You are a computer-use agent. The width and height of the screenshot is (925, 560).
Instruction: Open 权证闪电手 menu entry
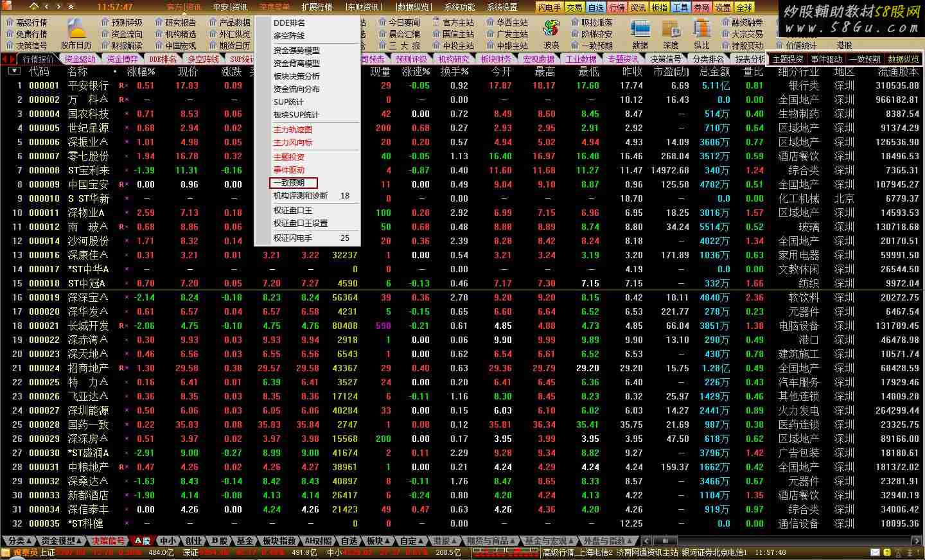pyautogui.click(x=292, y=238)
